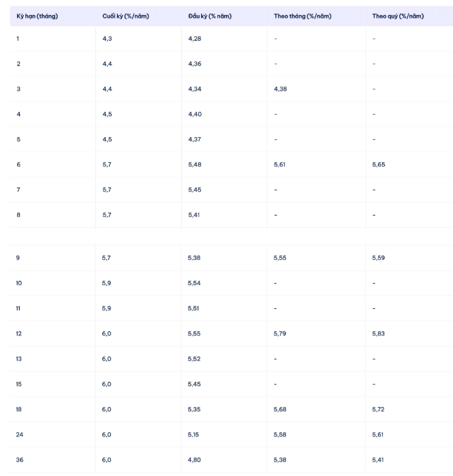Click the 5,15 beginning-of-term rate
The image size is (453, 476).
point(195,434)
